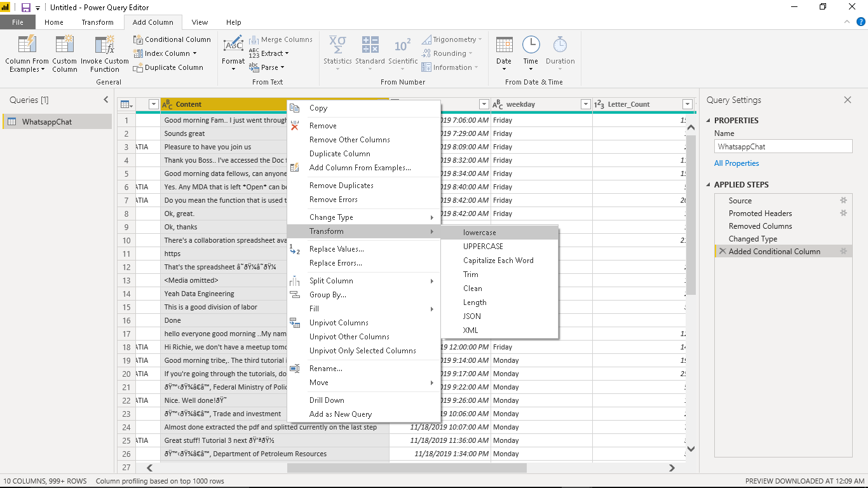Click the Column From Examples icon

(27, 45)
